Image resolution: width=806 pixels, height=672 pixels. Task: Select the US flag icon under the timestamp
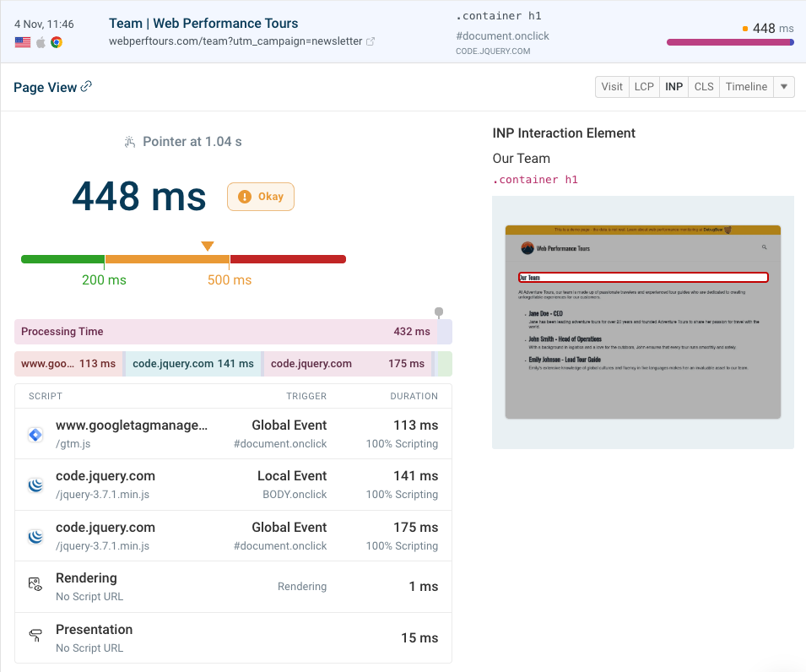[22, 41]
